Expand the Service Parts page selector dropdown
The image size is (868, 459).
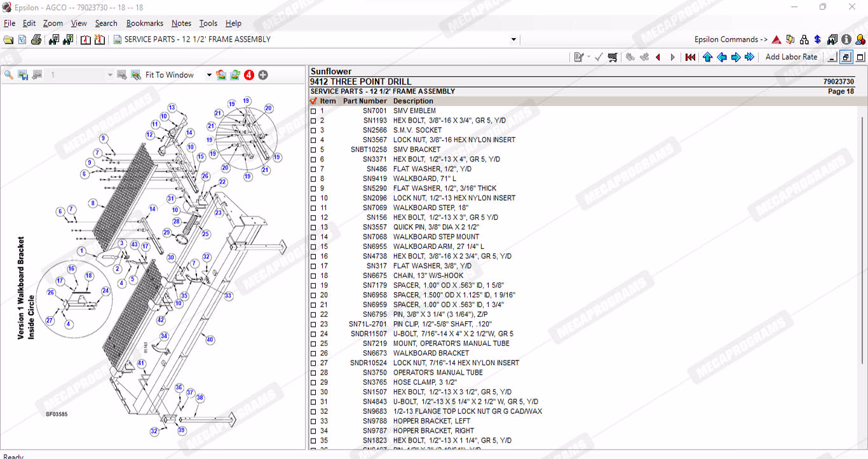tap(513, 39)
